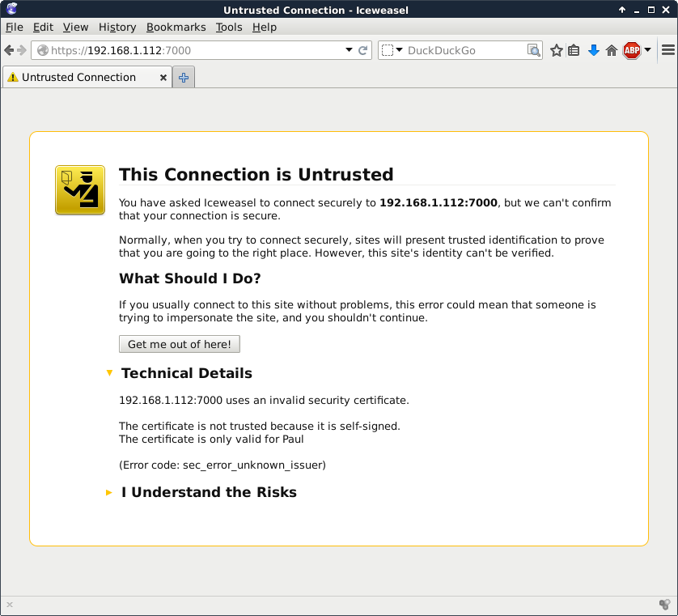Image resolution: width=678 pixels, height=616 pixels.
Task: Open the Bookmarks menu
Action: (x=176, y=28)
